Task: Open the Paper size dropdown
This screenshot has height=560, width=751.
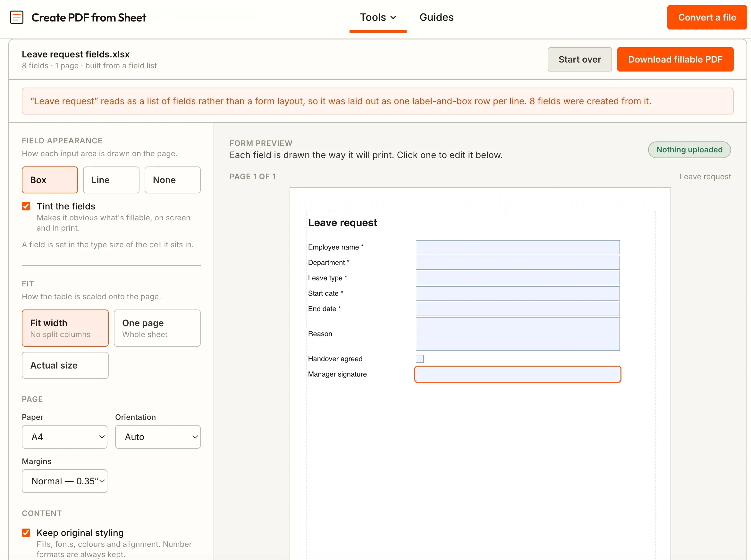Action: [x=64, y=437]
